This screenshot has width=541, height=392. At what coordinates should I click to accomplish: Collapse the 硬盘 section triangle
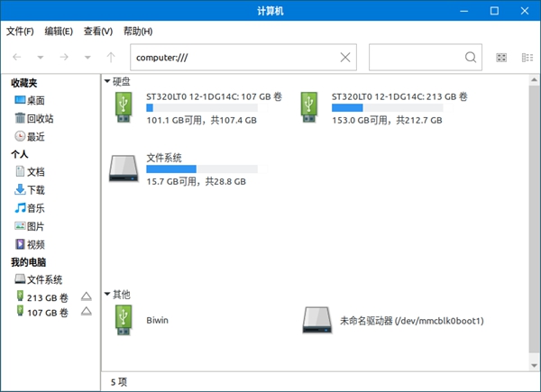[x=107, y=81]
